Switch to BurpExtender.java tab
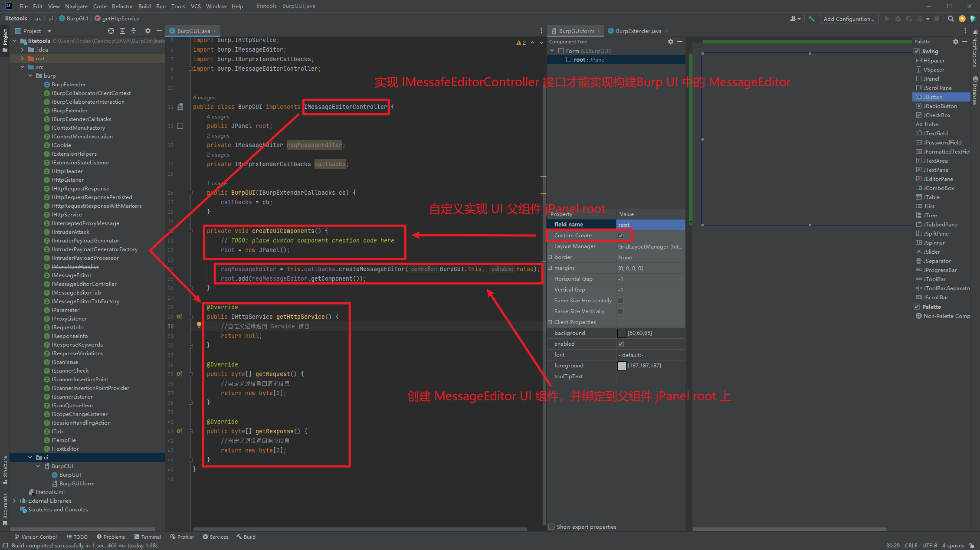The width and height of the screenshot is (980, 550). 638,31
